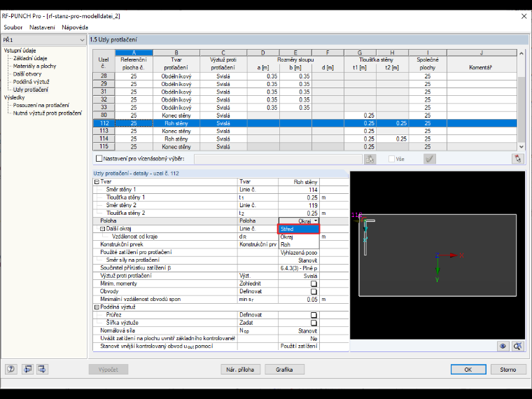Select Materiály a plochy in tree
Viewport: 532px width, 399px height.
(34, 66)
